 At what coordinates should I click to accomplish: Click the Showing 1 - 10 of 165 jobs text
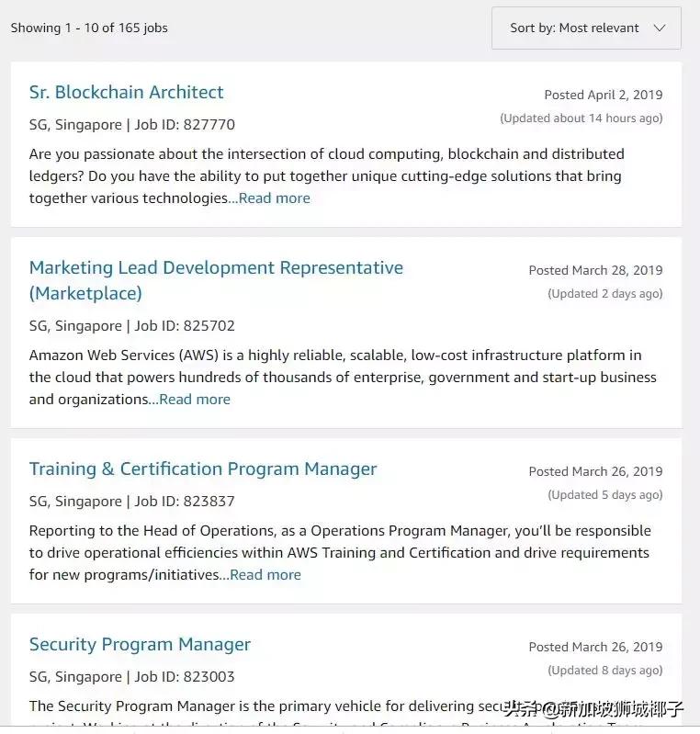tap(89, 28)
